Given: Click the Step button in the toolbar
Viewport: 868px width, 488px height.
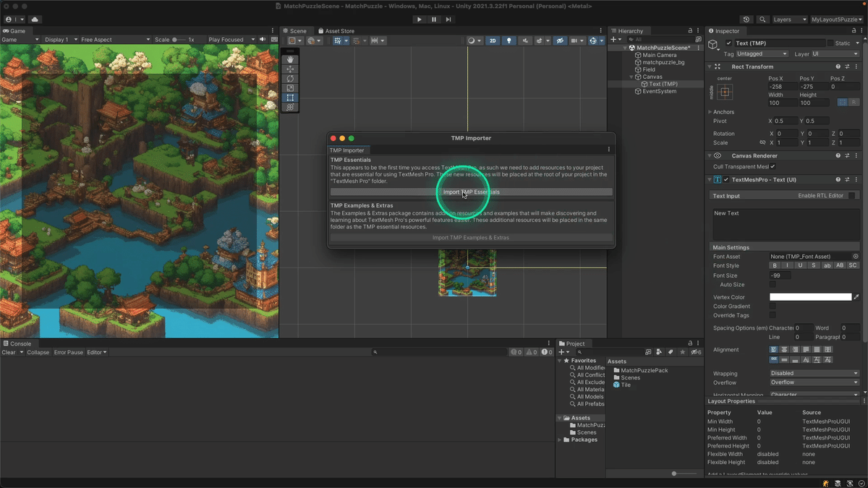Looking at the screenshot, I should pyautogui.click(x=448, y=20).
